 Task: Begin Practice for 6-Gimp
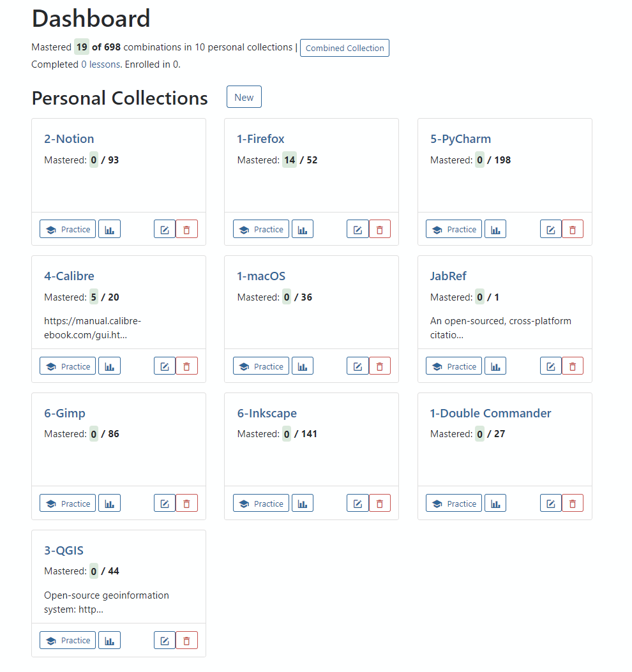click(x=68, y=503)
